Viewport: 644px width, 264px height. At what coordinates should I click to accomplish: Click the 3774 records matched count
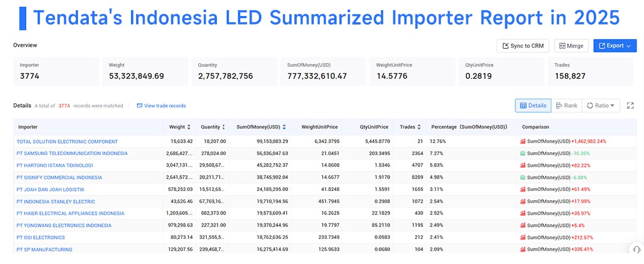pyautogui.click(x=64, y=105)
